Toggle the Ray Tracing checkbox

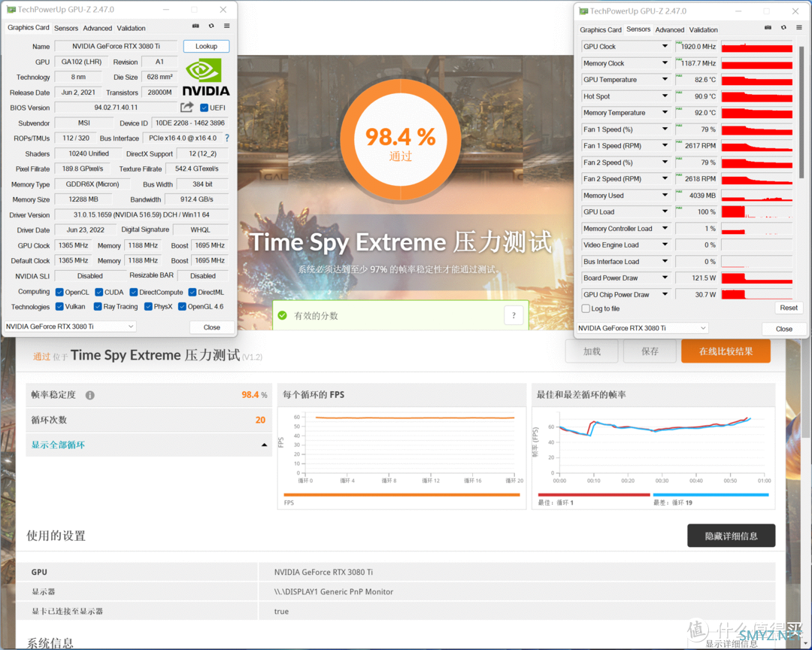pos(97,307)
